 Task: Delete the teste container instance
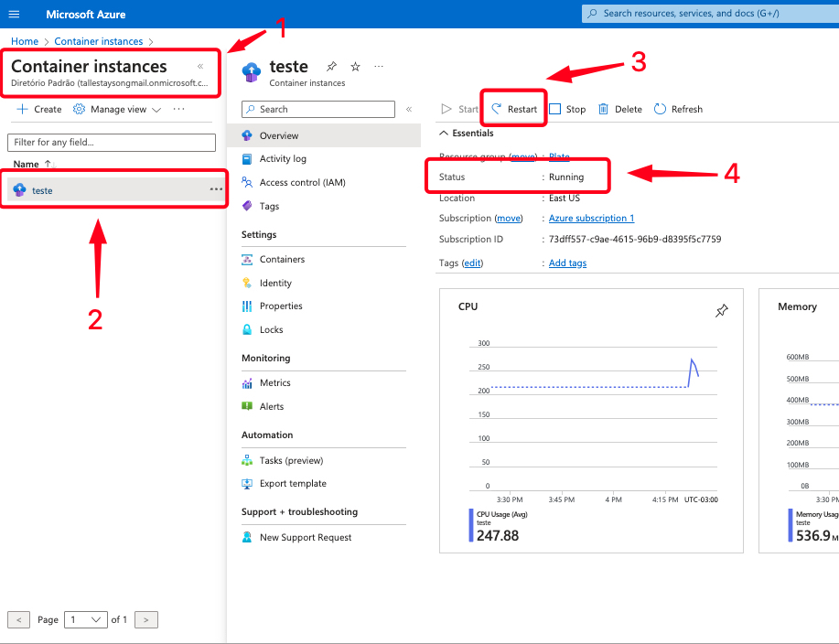[620, 109]
